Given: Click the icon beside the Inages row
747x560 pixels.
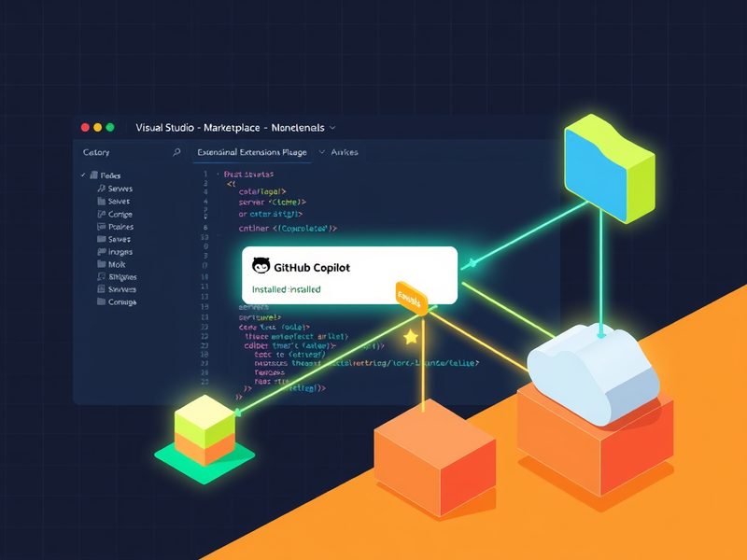Looking at the screenshot, I should point(102,251).
